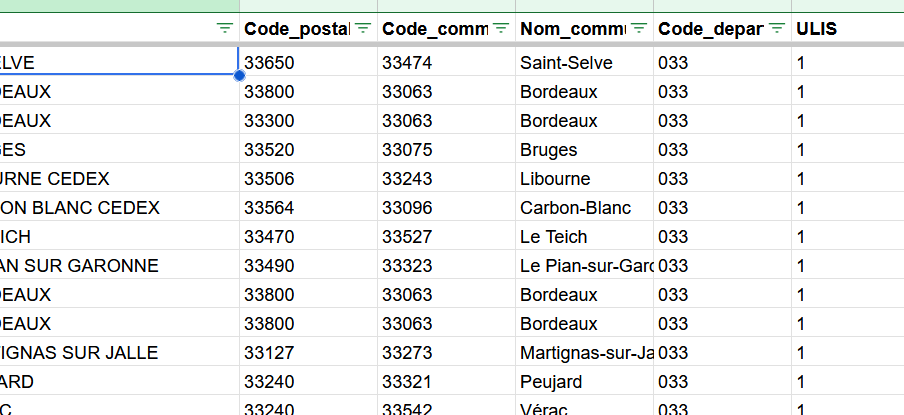The height and width of the screenshot is (415, 904).
Task: Click the blue fill handle on selected cell
Action: tap(239, 75)
